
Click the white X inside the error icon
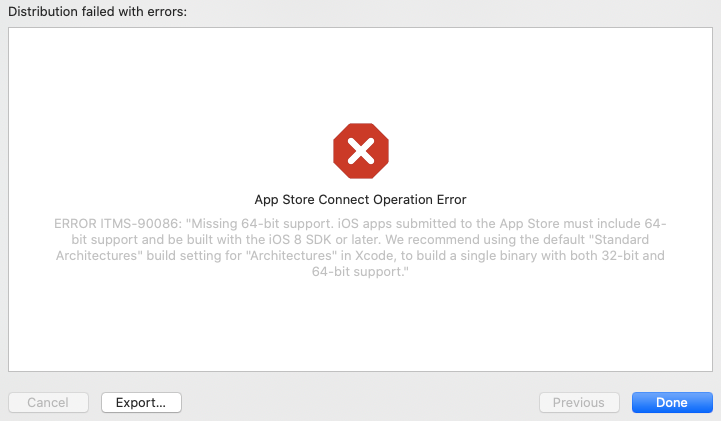(x=360, y=152)
